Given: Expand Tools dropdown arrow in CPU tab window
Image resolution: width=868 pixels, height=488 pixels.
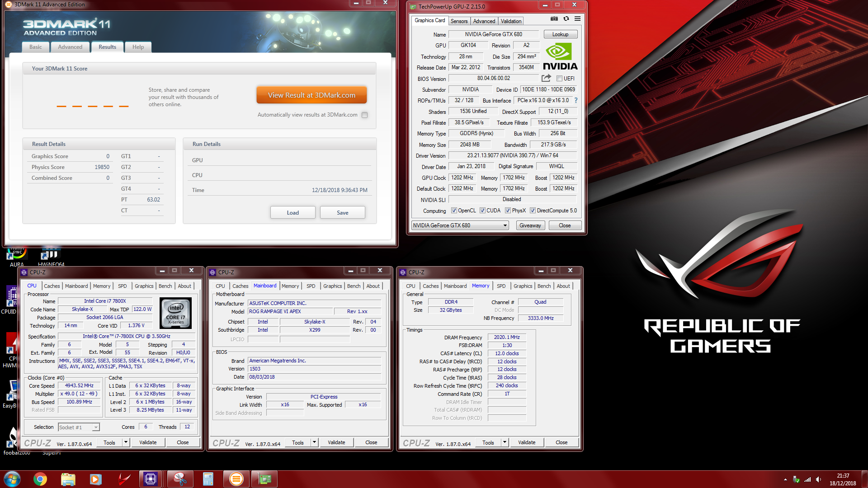Looking at the screenshot, I should coord(126,442).
